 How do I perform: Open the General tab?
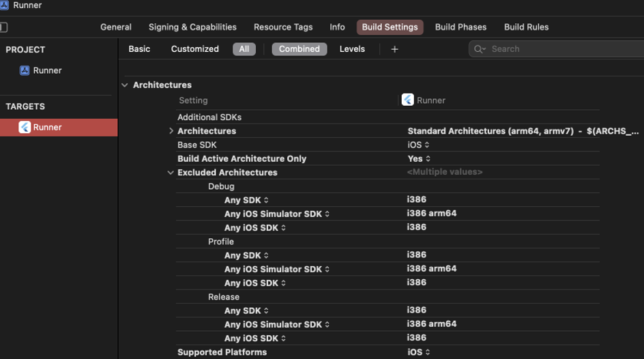[116, 27]
